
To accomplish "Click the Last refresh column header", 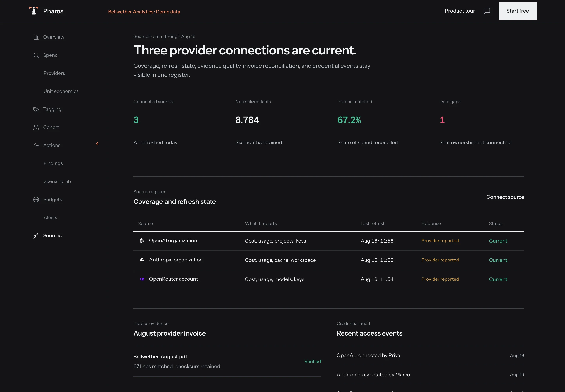I will (x=373, y=223).
